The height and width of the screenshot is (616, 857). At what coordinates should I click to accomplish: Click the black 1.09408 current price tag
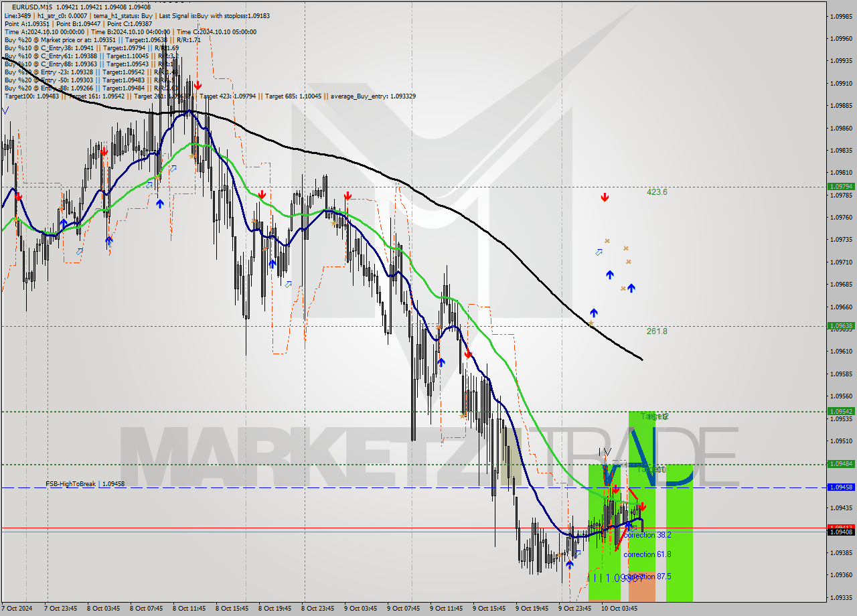841,532
